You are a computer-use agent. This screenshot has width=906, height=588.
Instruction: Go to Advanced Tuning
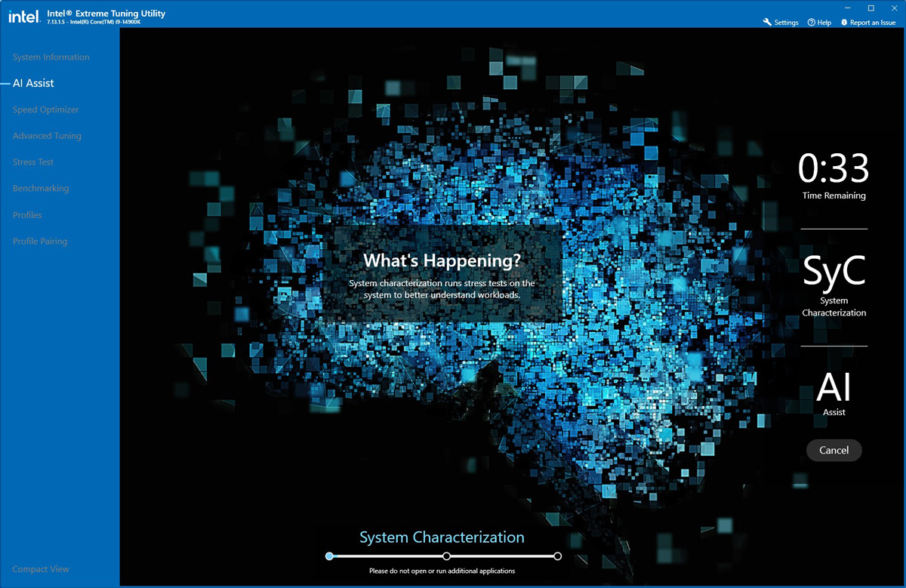click(47, 136)
